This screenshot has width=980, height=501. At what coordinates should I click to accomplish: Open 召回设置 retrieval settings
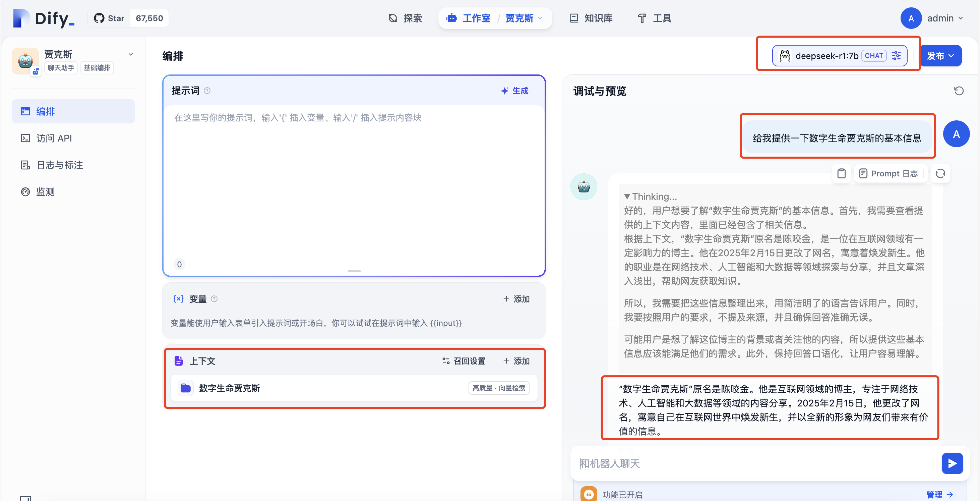pyautogui.click(x=464, y=361)
